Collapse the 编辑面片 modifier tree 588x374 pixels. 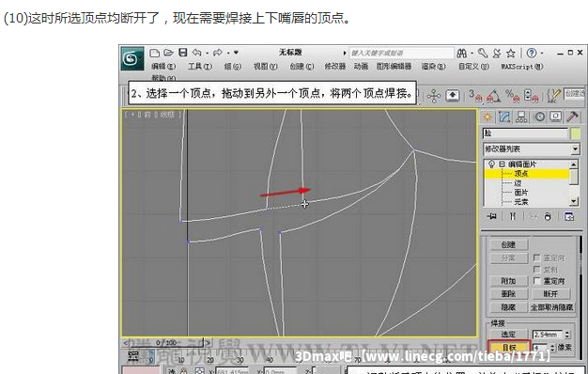click(502, 164)
